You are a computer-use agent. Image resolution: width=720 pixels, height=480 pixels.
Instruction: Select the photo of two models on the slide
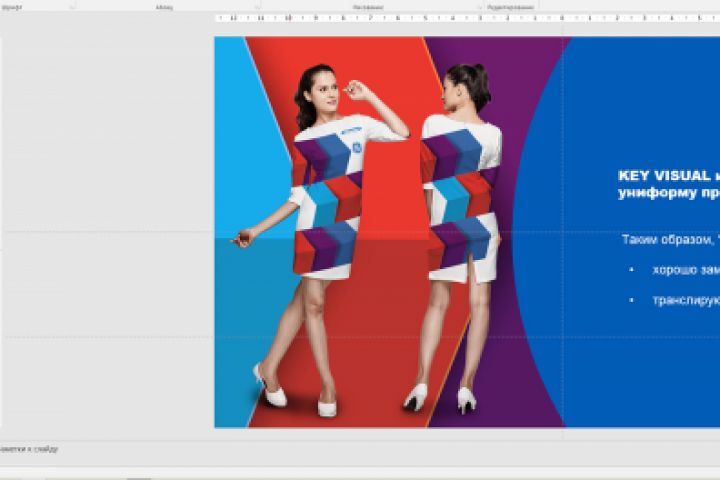click(389, 232)
